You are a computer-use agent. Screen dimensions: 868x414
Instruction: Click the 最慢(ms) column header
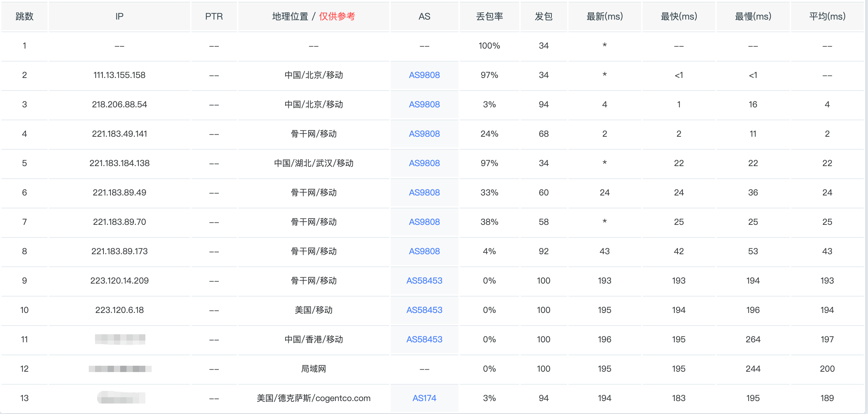(x=753, y=16)
